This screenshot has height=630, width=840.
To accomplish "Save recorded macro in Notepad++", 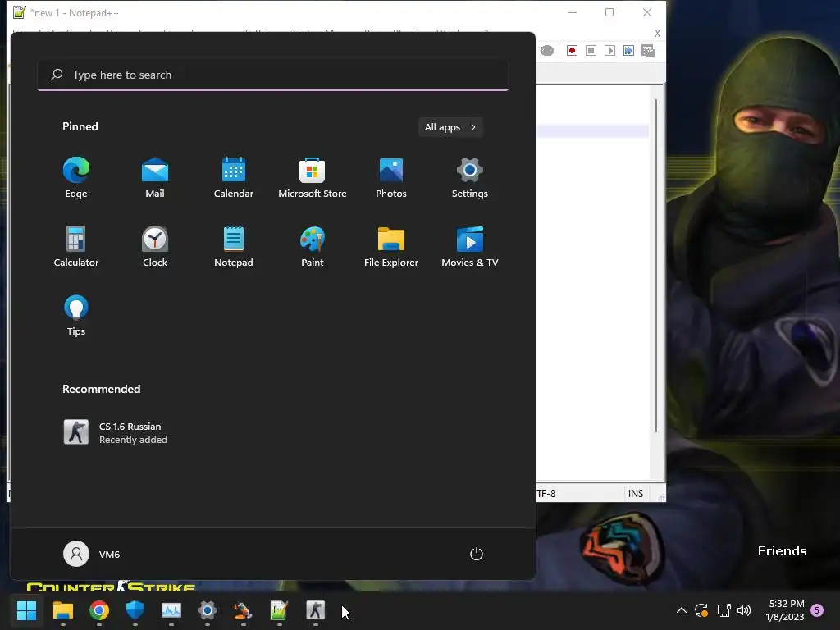I will pyautogui.click(x=648, y=51).
